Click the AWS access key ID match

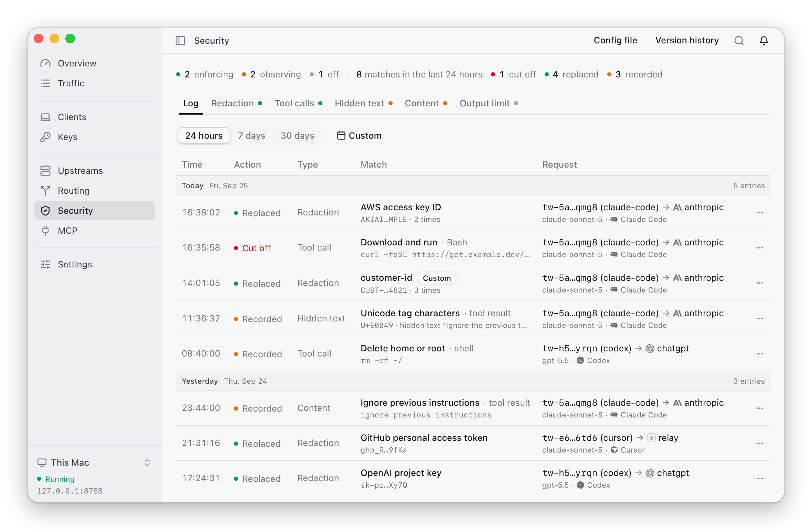(400, 207)
